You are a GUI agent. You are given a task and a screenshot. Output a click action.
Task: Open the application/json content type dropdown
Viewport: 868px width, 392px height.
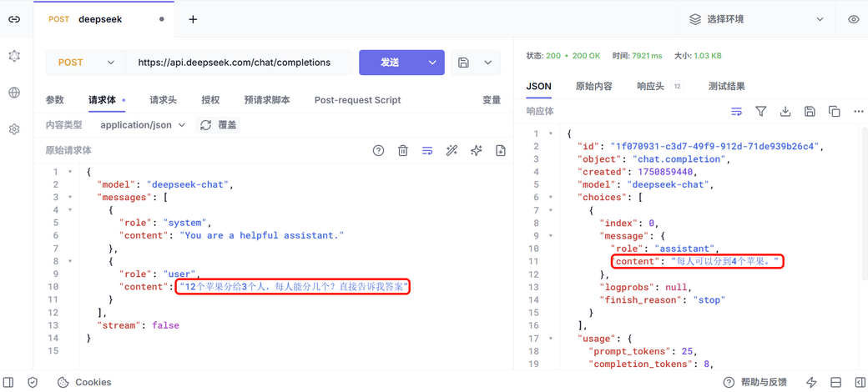142,125
